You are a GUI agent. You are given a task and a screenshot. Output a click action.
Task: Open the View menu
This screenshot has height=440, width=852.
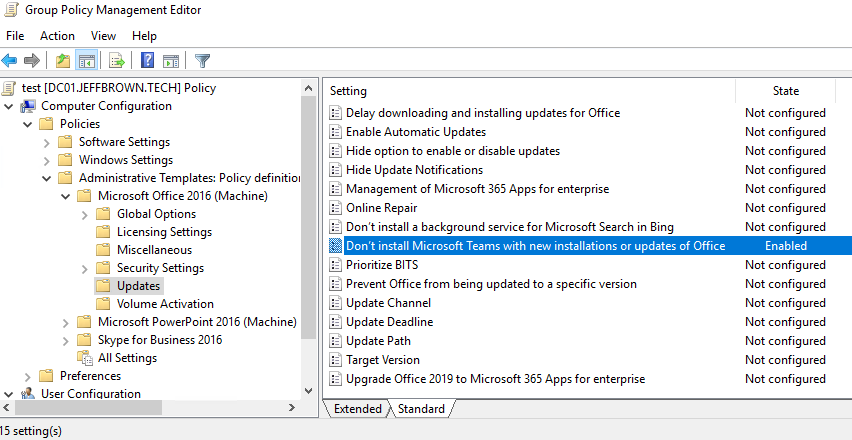pyautogui.click(x=103, y=36)
